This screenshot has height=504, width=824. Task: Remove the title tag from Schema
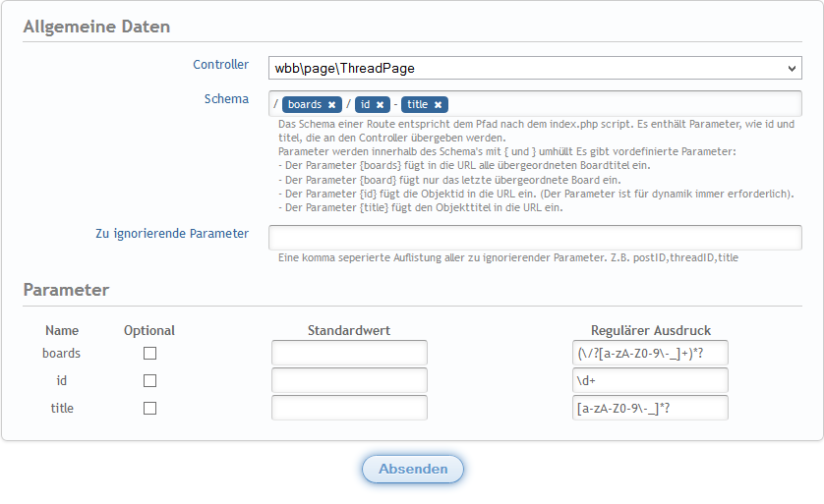click(x=438, y=104)
